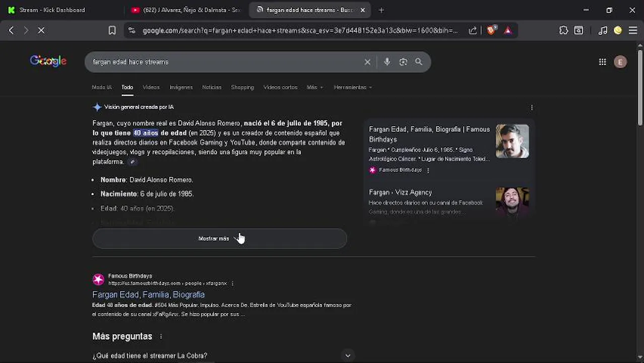Switch to the Noticias results tab
644x363 pixels.
click(212, 87)
